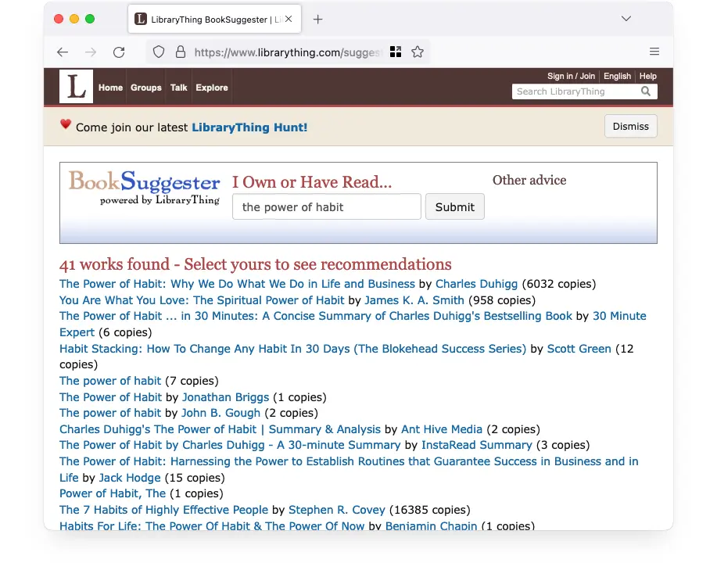The height and width of the screenshot is (588, 717).
Task: Select the Habit Stacking title
Action: (292, 349)
